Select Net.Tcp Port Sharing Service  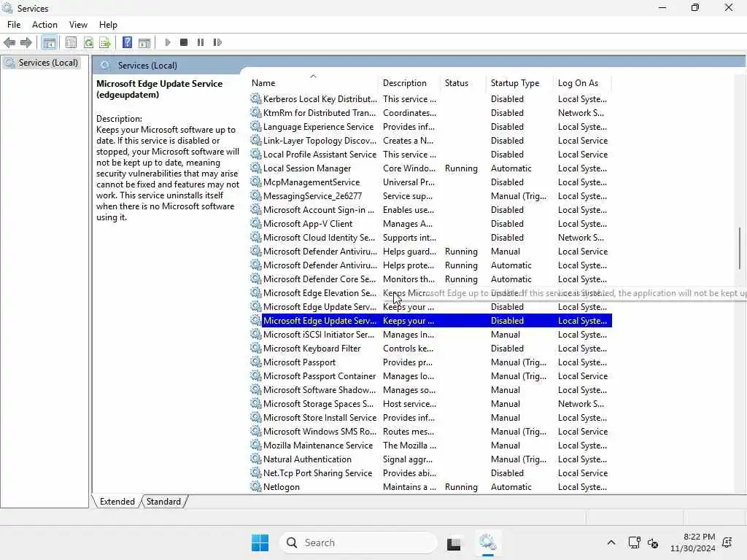[430, 472]
